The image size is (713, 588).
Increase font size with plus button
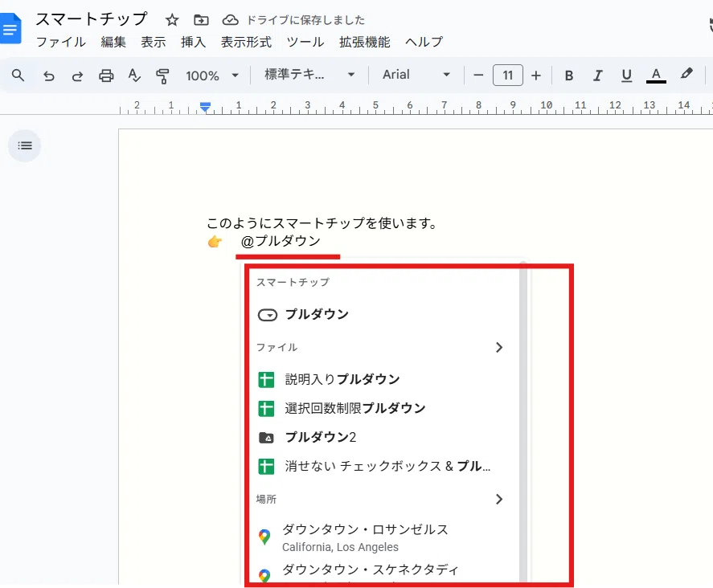pyautogui.click(x=536, y=75)
